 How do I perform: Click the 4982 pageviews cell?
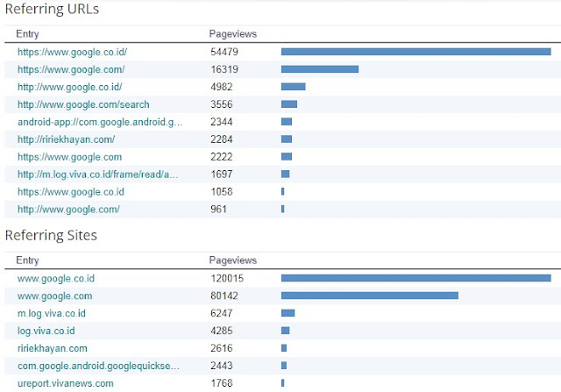point(222,87)
